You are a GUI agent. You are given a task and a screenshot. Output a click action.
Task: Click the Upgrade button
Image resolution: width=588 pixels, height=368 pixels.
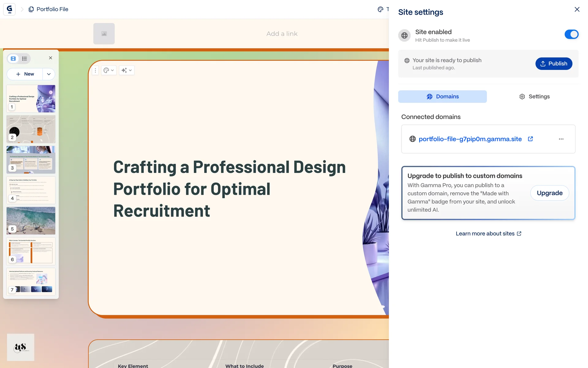click(x=549, y=193)
